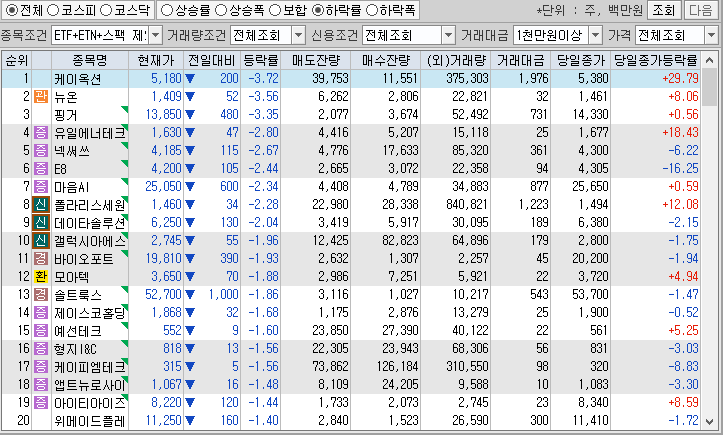The height and width of the screenshot is (435, 723).
Task: Click the 당일종가등락률 column header
Action: [x=656, y=60]
